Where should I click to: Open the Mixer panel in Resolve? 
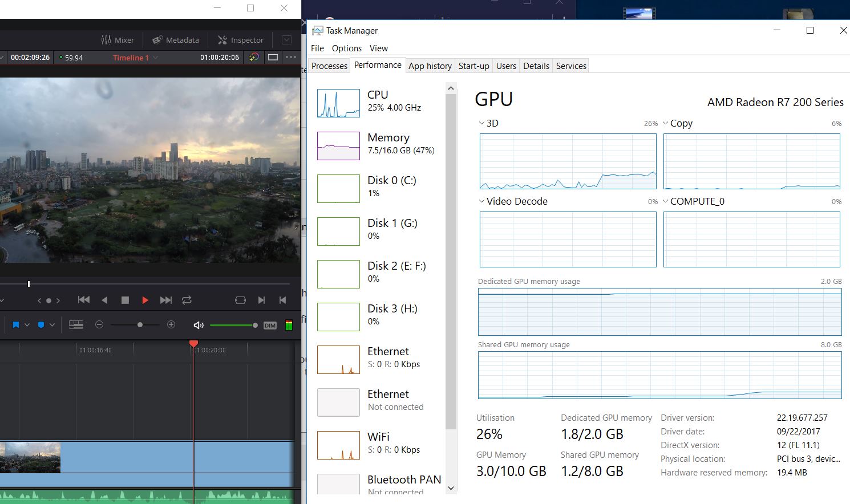pyautogui.click(x=118, y=40)
